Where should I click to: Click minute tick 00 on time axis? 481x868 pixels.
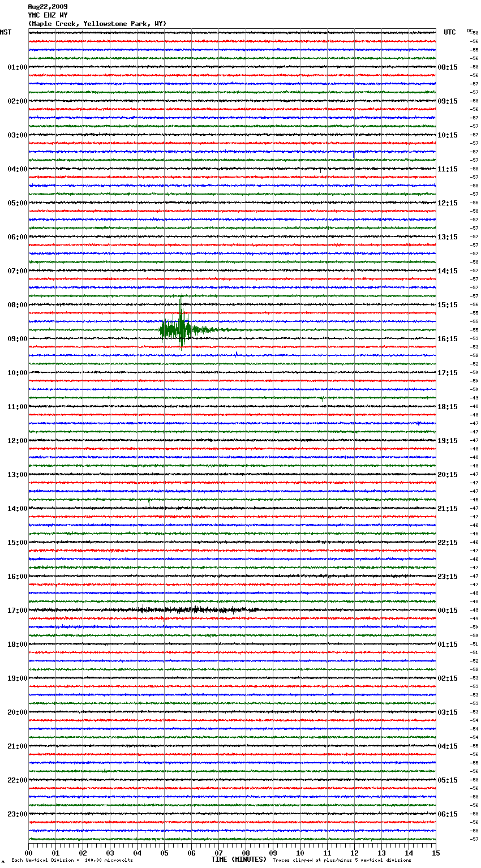[28, 853]
